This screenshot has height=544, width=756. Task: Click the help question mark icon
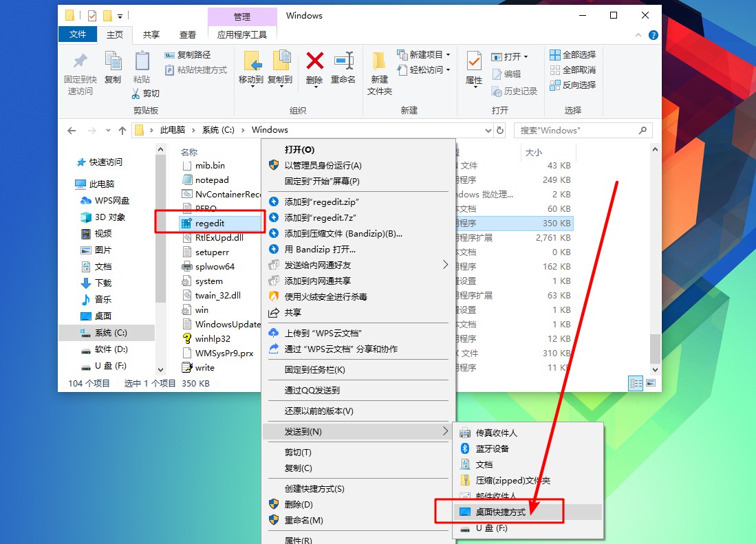click(653, 35)
